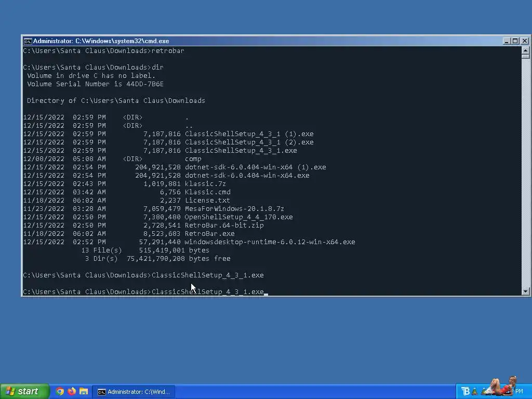The height and width of the screenshot is (399, 532).
Task: Open File Explorer from the quick launch
Action: point(84,391)
